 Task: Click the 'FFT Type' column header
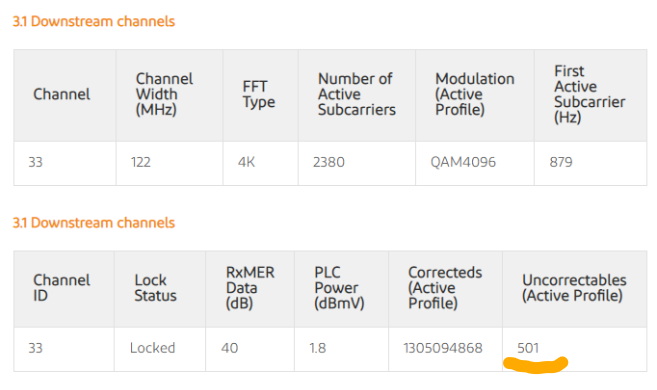click(259, 94)
